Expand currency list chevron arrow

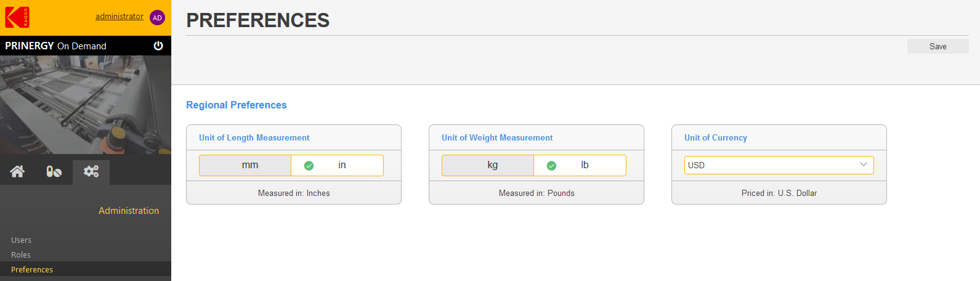tap(863, 165)
